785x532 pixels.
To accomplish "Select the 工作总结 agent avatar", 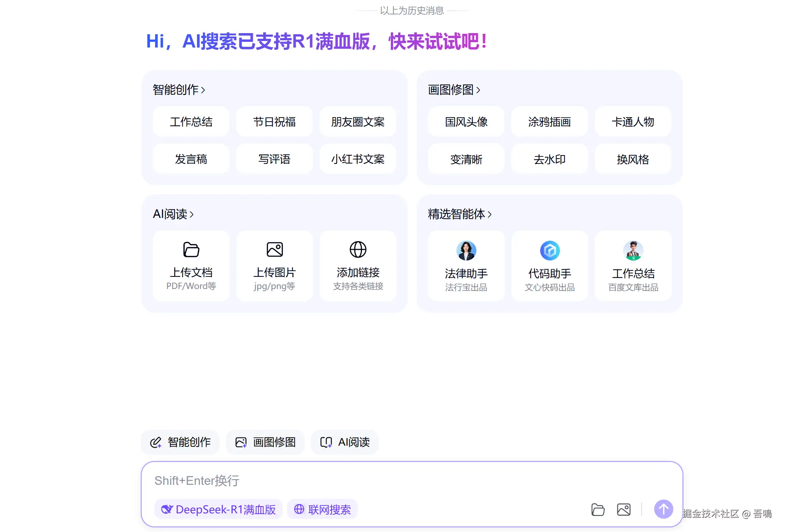I will click(633, 251).
